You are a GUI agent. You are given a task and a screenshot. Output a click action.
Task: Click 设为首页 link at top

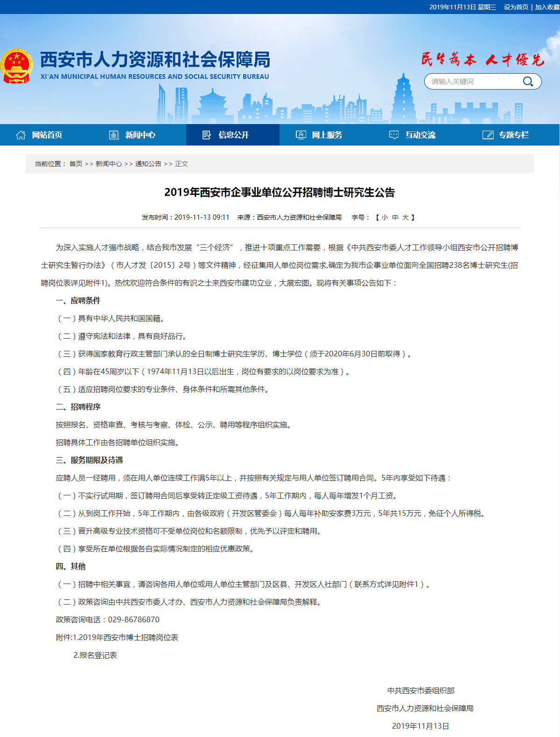pos(516,7)
